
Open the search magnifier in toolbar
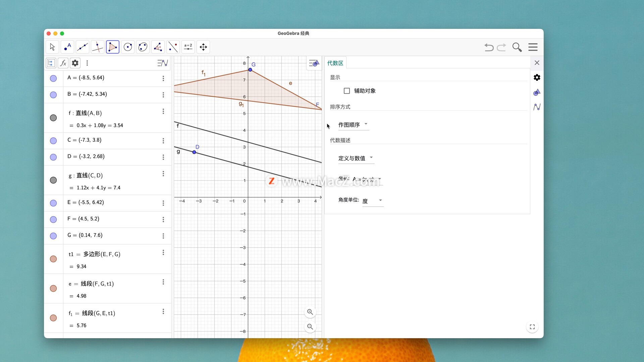[517, 47]
